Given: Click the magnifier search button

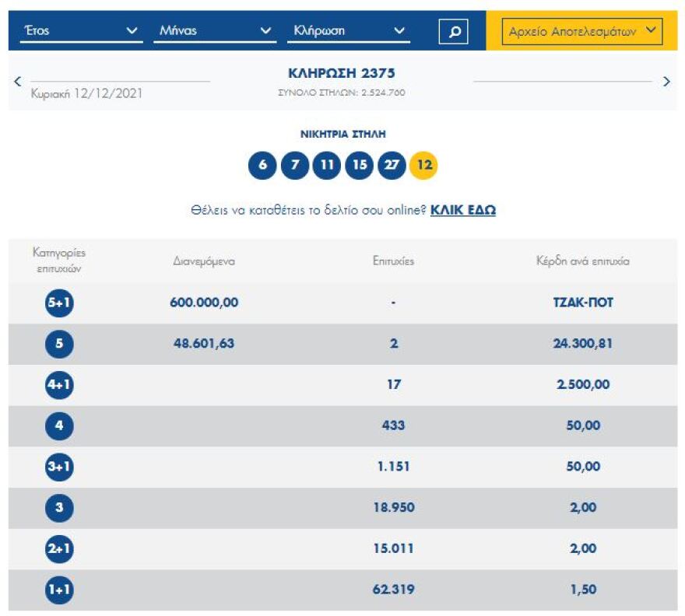Looking at the screenshot, I should [x=454, y=32].
